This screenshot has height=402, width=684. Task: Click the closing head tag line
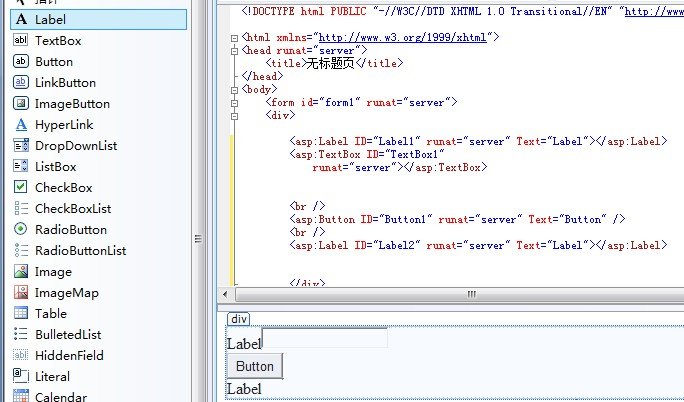click(x=262, y=76)
